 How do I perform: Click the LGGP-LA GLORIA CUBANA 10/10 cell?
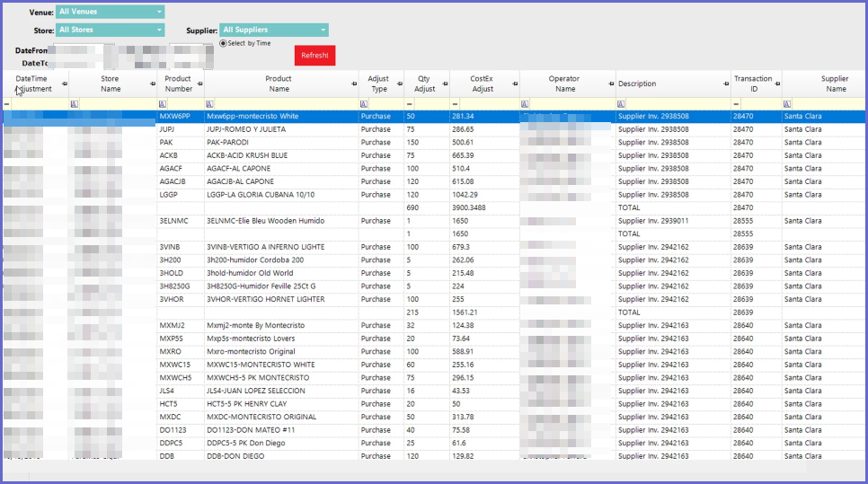point(281,195)
